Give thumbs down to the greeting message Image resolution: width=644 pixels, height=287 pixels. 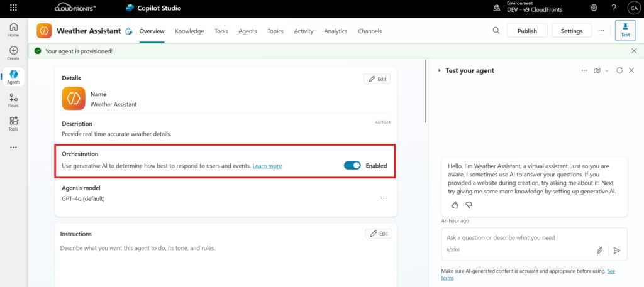[469, 205]
